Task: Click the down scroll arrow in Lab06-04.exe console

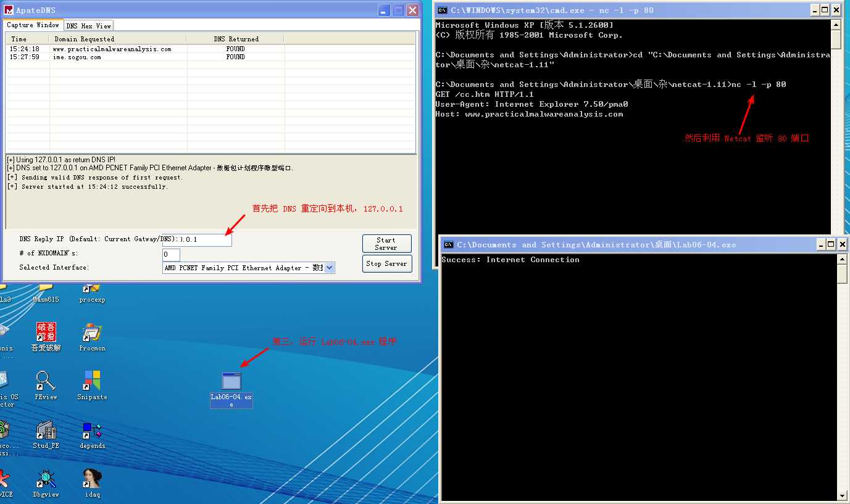Action: coord(843,495)
